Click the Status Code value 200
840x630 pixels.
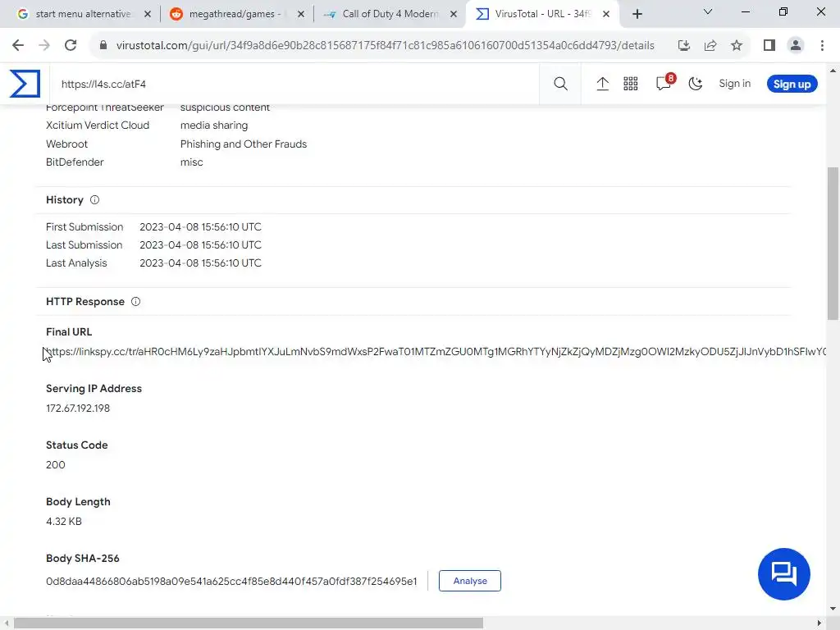pos(56,465)
